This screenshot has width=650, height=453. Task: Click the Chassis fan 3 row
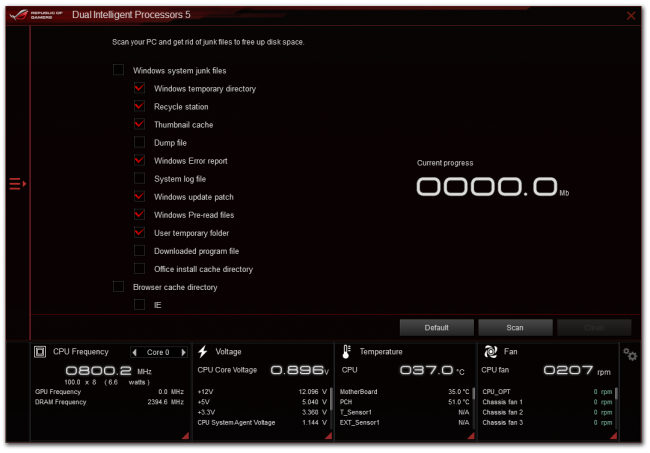coord(547,423)
